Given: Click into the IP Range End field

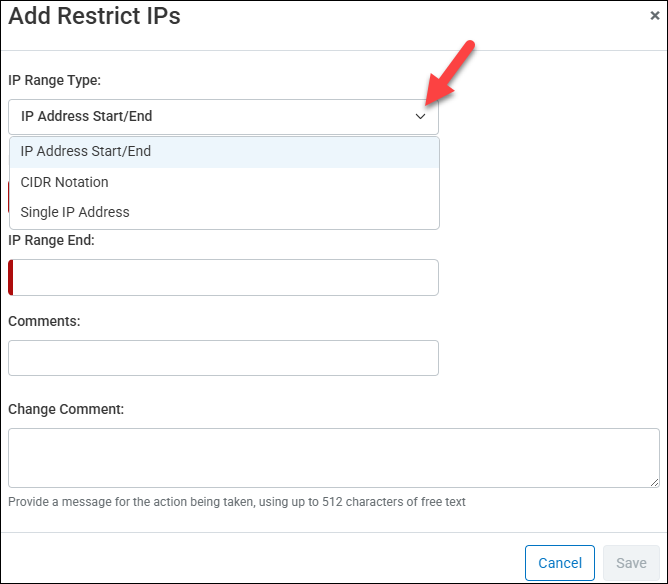Looking at the screenshot, I should pos(224,278).
